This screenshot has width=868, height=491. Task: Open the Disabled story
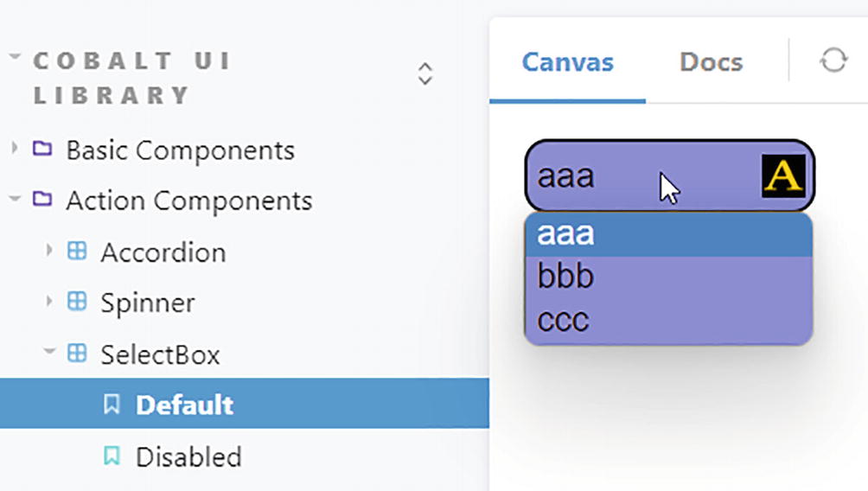[188, 456]
